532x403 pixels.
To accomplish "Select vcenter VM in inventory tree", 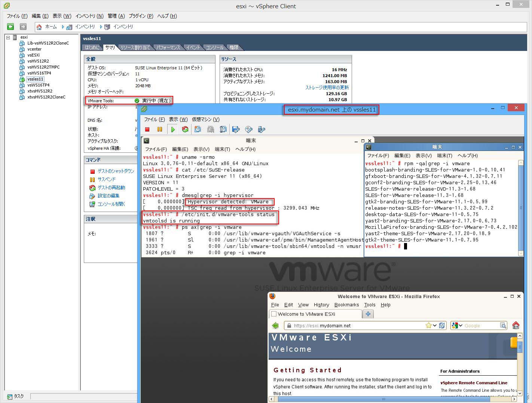I will [x=34, y=49].
